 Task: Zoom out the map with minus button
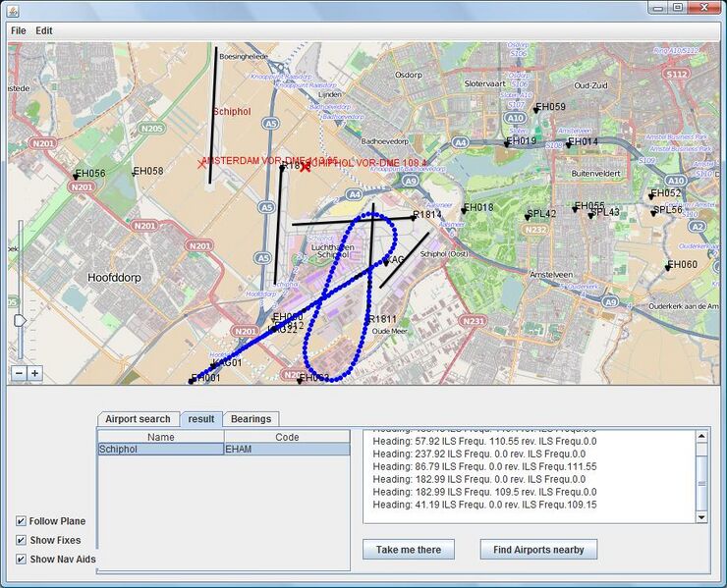[x=19, y=373]
